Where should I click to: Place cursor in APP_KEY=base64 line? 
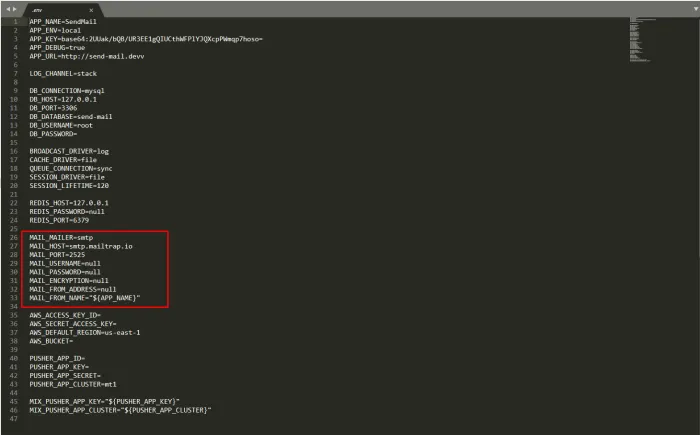(146, 39)
